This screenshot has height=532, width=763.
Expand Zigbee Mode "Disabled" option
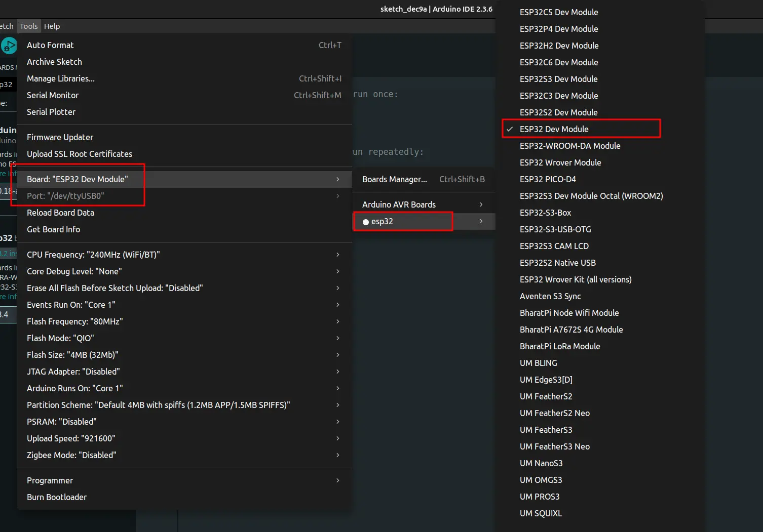pyautogui.click(x=184, y=455)
